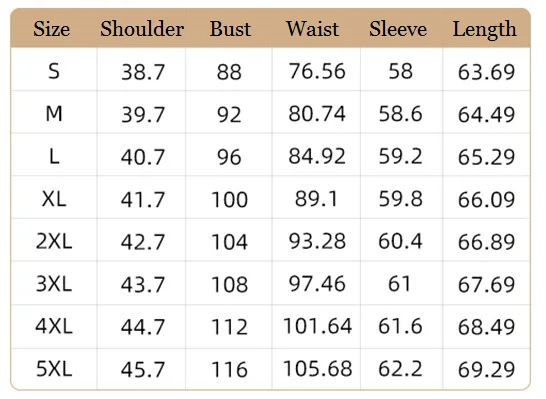The height and width of the screenshot is (399, 546).
Task: Click the Waist column header
Action: (312, 29)
